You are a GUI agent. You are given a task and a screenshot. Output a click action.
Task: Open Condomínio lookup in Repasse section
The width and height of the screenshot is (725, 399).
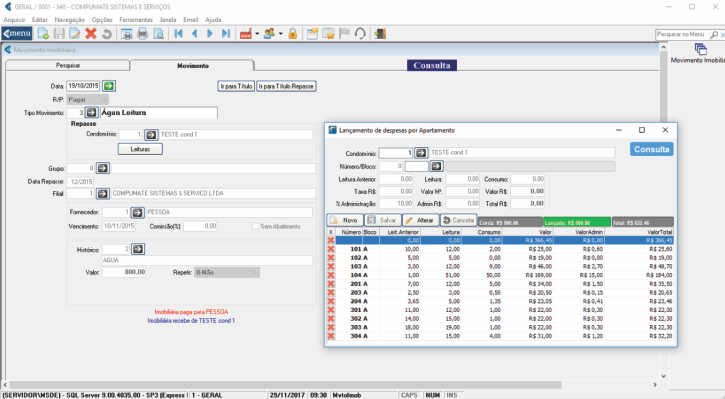[151, 135]
